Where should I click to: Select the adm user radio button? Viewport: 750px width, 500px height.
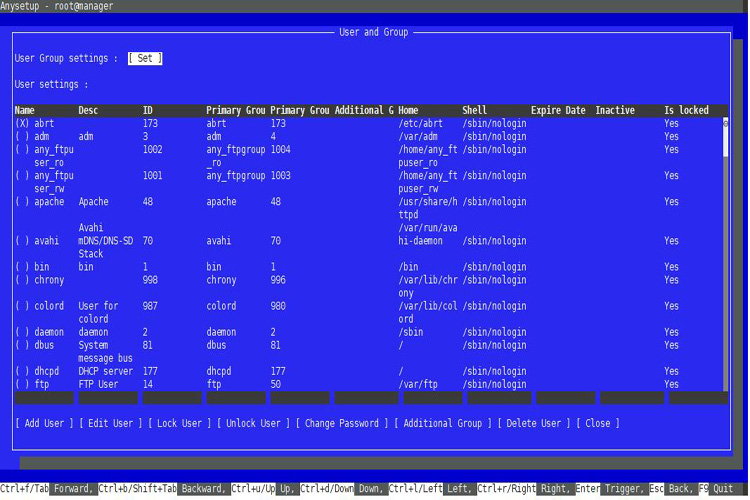click(22, 136)
